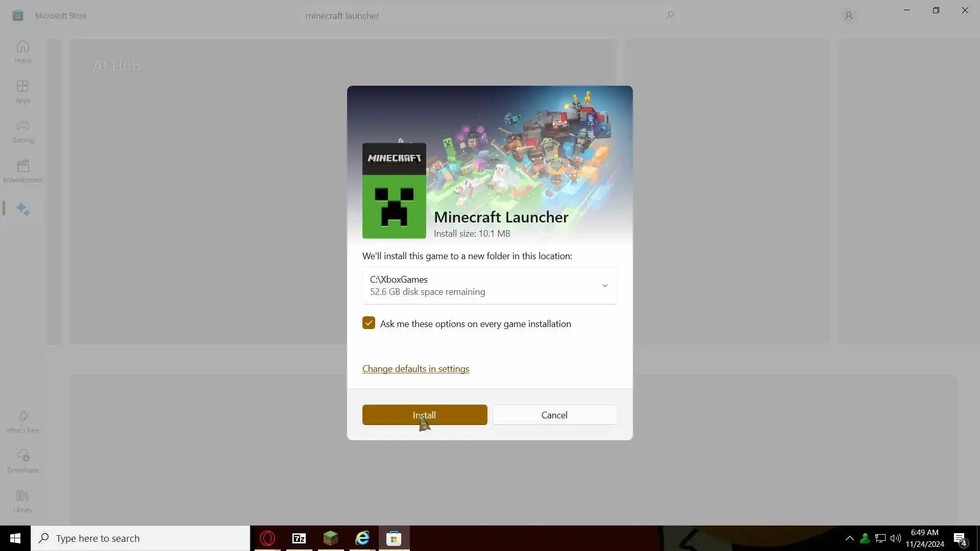The height and width of the screenshot is (551, 980).
Task: Show hidden system tray icons
Action: click(x=849, y=538)
